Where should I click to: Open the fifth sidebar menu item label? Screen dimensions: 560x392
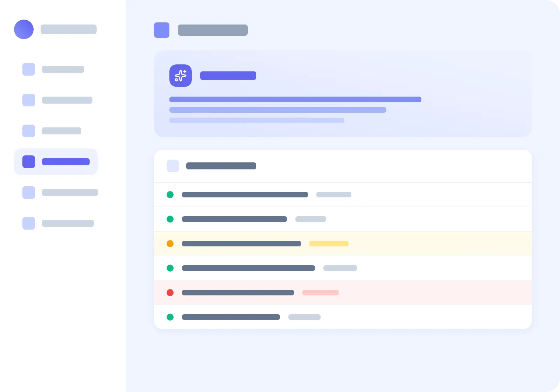tap(70, 192)
